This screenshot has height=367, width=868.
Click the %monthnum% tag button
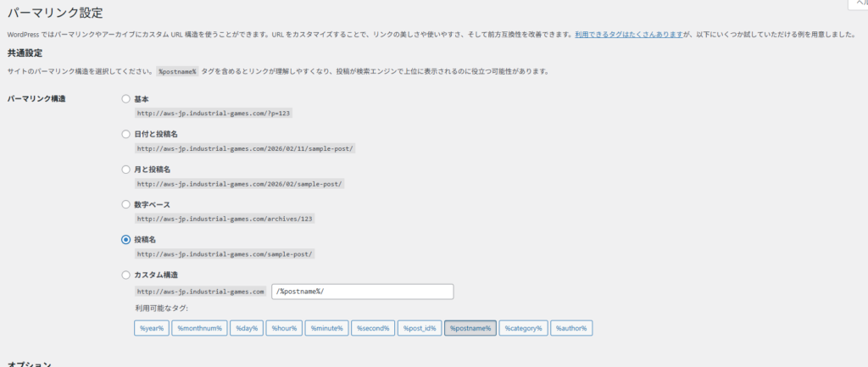pos(199,328)
